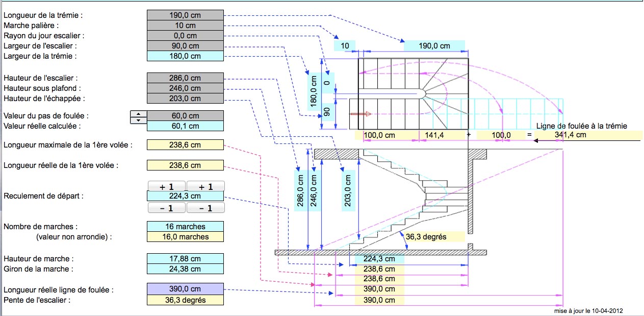
Task: Click the red arrow at the staircase start
Action: 360,114
